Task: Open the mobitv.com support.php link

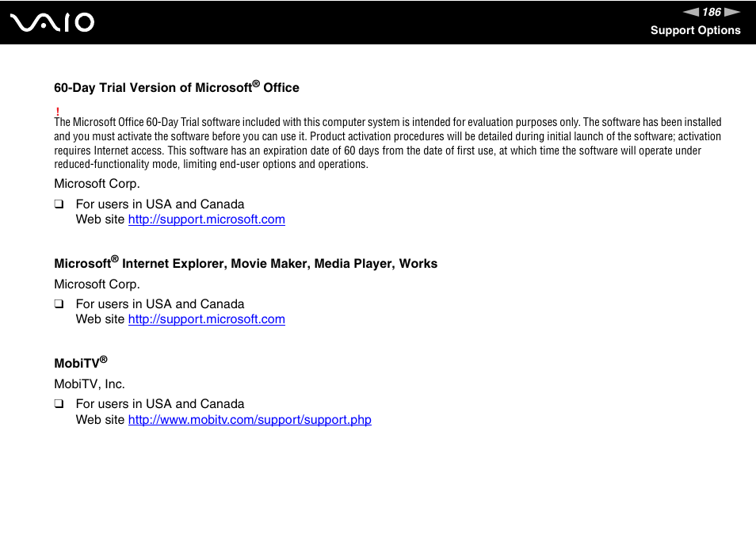Action: pos(250,419)
